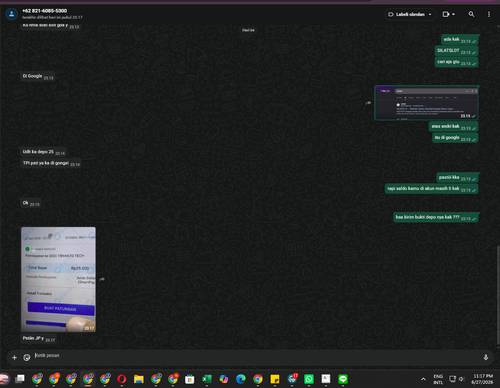Select the 'Udh ka depo 25' message
Screen dimensions: 500x388
pyautogui.click(x=43, y=152)
